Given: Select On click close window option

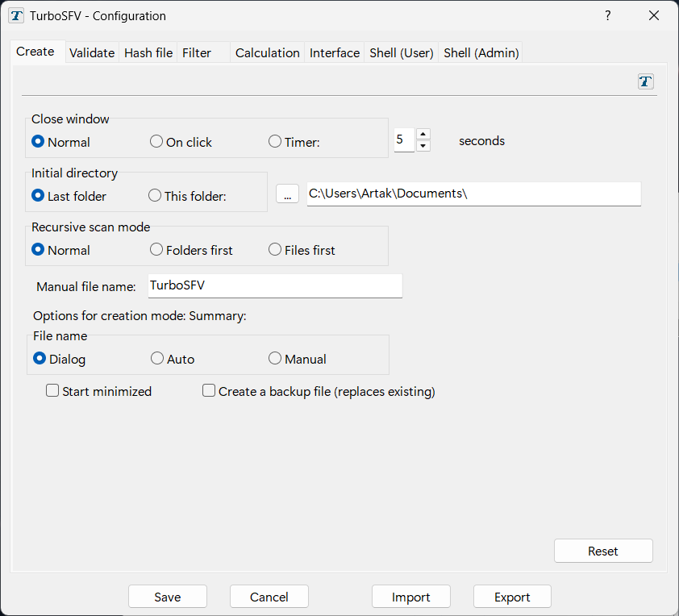Looking at the screenshot, I should point(156,142).
